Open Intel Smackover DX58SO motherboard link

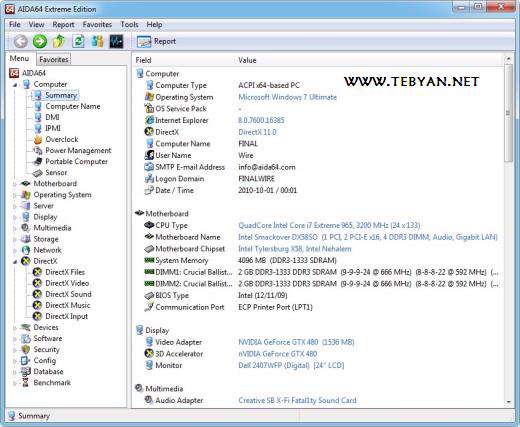pyautogui.click(x=368, y=237)
